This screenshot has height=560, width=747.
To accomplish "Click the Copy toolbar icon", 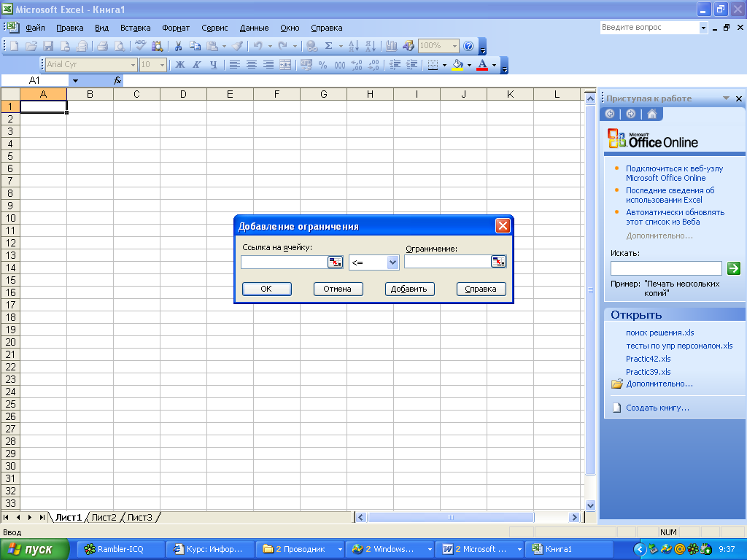I will (x=195, y=46).
